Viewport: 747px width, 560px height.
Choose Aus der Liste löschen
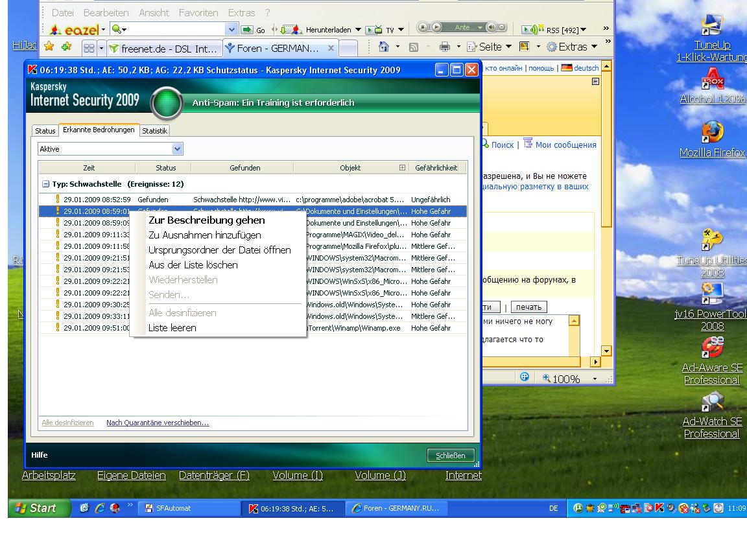(193, 264)
